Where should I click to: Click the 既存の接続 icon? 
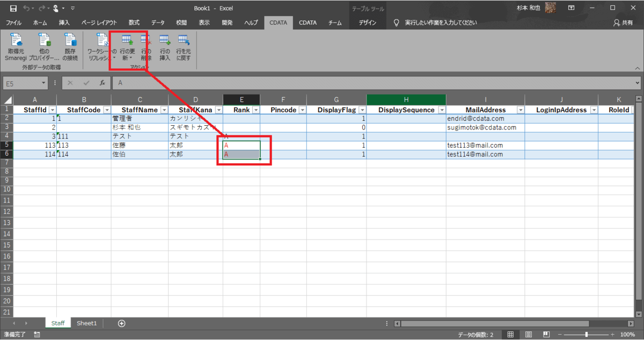[x=70, y=47]
